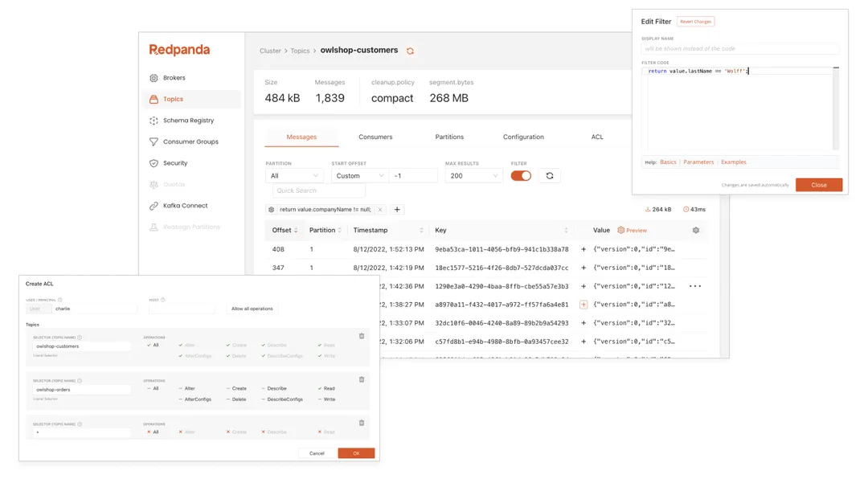The width and height of the screenshot is (868, 479).
Task: Open the Examples help link
Action: click(734, 162)
